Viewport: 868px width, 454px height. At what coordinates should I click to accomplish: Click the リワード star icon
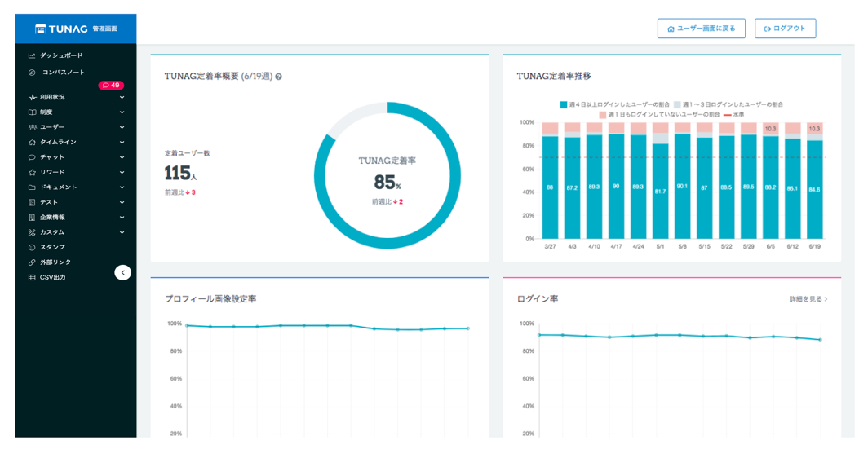(32, 172)
